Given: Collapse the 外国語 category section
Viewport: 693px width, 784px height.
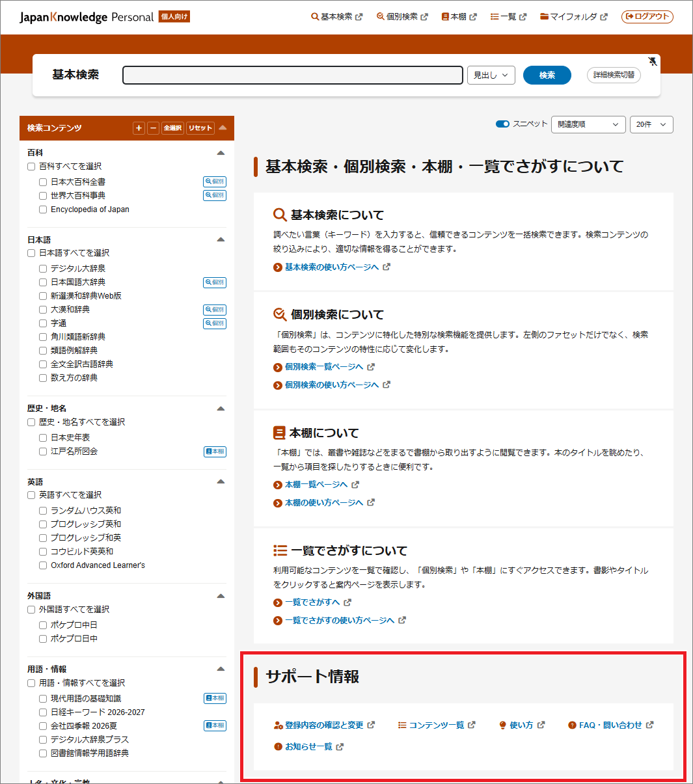Looking at the screenshot, I should click(221, 596).
